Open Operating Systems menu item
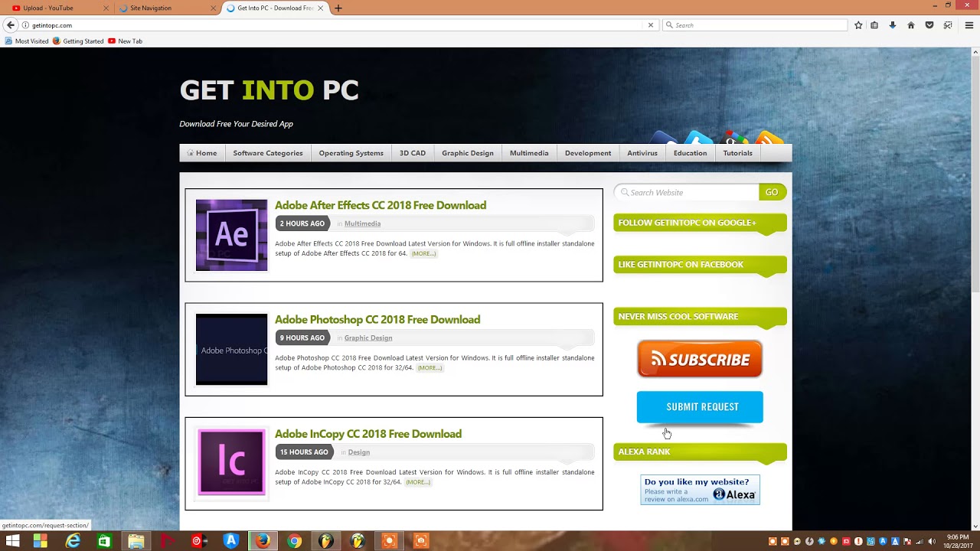 coord(351,153)
